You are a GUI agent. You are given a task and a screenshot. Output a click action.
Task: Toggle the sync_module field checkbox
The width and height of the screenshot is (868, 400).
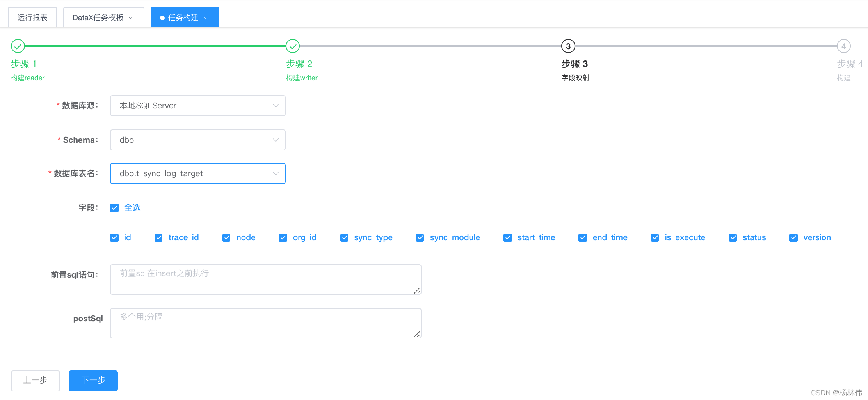coord(420,237)
